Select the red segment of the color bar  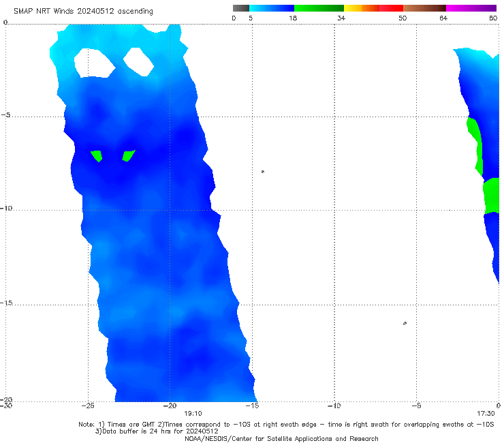tap(391, 8)
